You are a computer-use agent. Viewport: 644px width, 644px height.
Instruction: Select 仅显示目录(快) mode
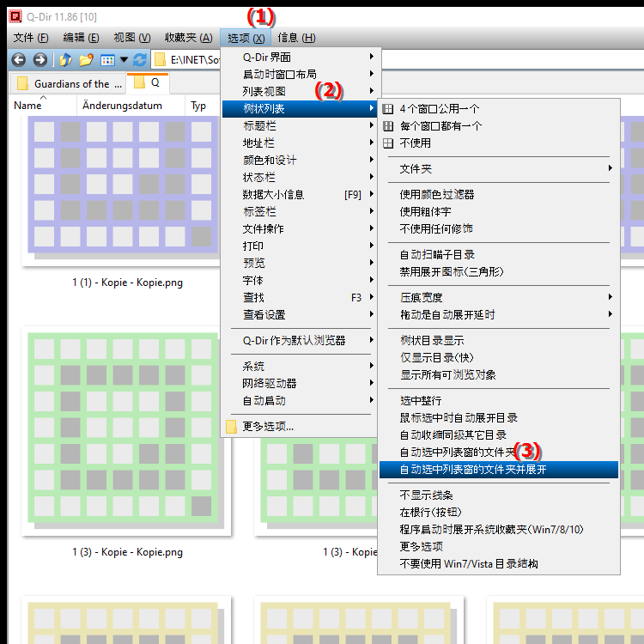(499, 358)
